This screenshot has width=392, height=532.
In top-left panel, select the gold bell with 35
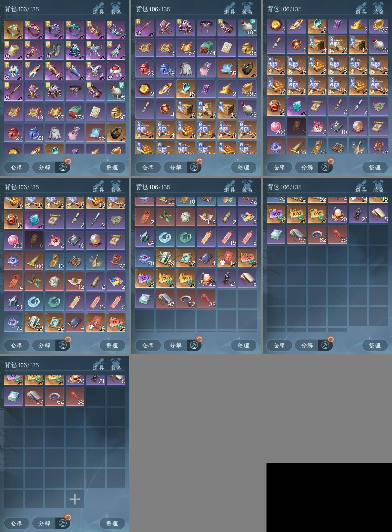116,112
